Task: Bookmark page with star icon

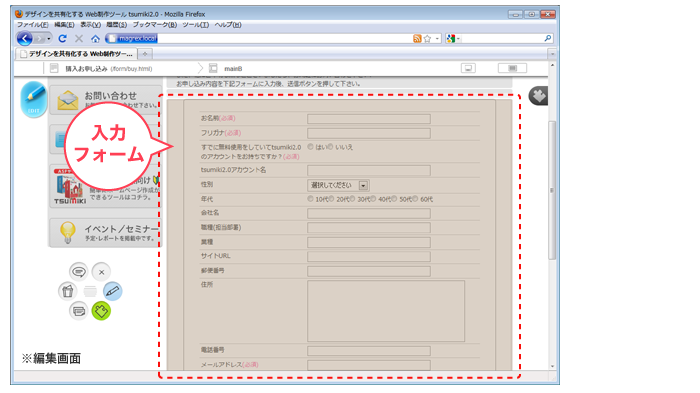Action: [x=427, y=38]
